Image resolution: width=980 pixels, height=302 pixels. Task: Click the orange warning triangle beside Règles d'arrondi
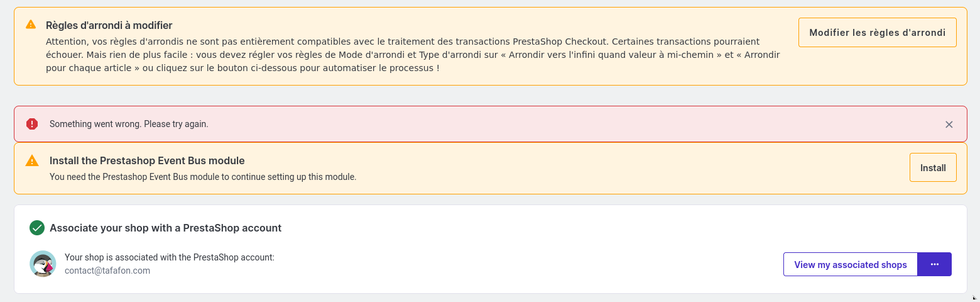31,25
